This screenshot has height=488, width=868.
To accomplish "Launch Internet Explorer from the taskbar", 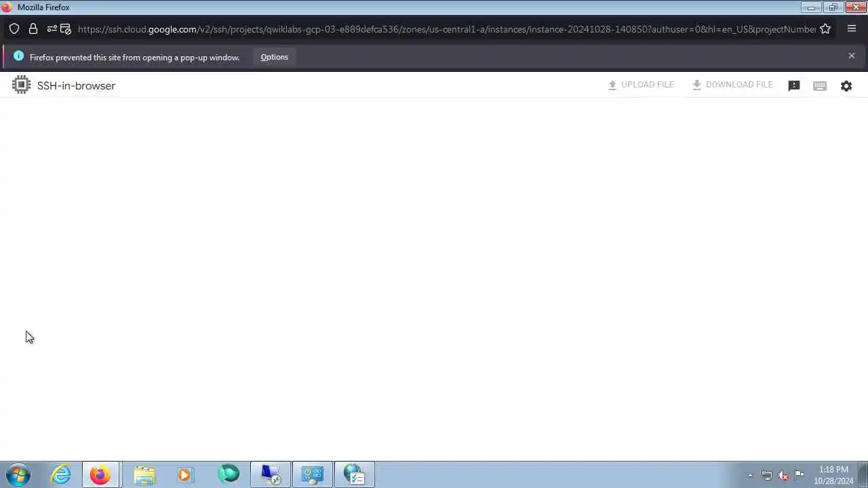I will tap(61, 474).
